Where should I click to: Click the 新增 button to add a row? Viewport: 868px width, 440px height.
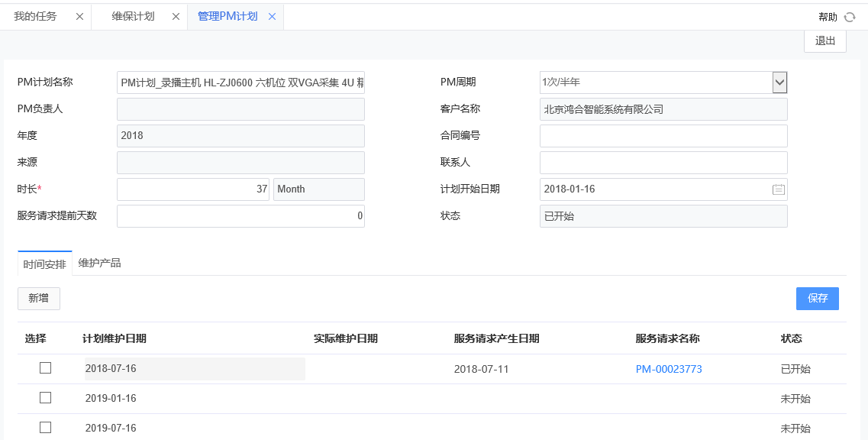tap(38, 298)
